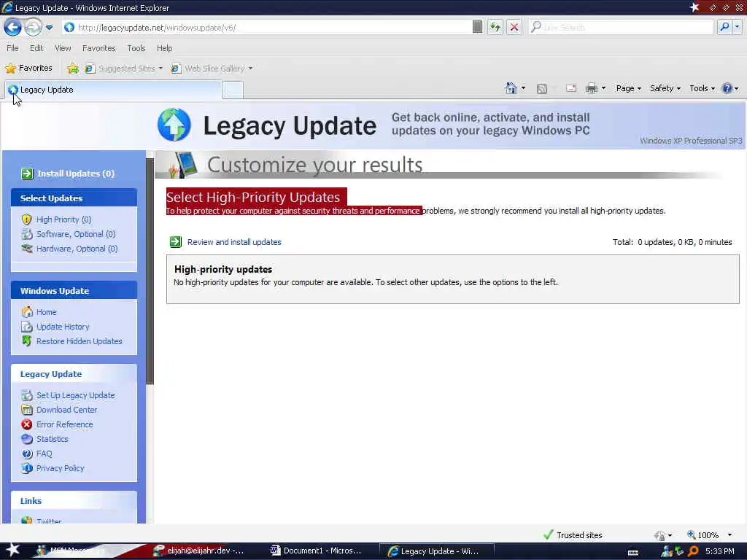Image resolution: width=747 pixels, height=560 pixels.
Task: Open the Page dropdown menu
Action: [x=628, y=88]
